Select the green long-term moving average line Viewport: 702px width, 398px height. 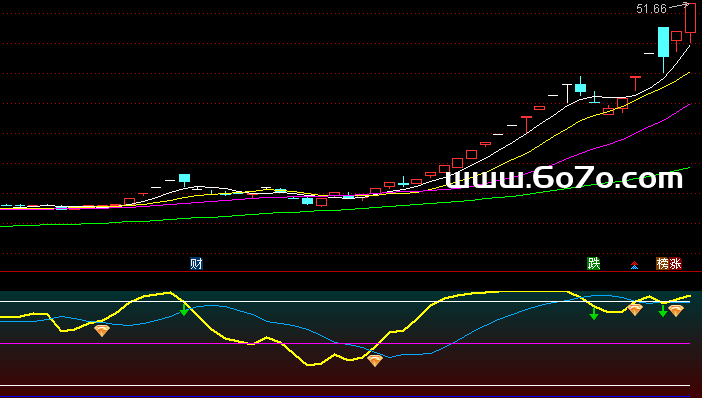point(345,210)
